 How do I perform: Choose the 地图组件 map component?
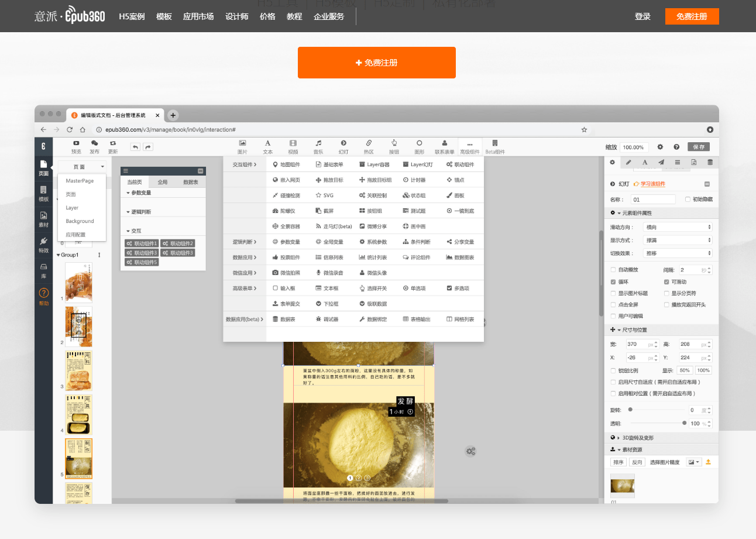click(x=286, y=164)
